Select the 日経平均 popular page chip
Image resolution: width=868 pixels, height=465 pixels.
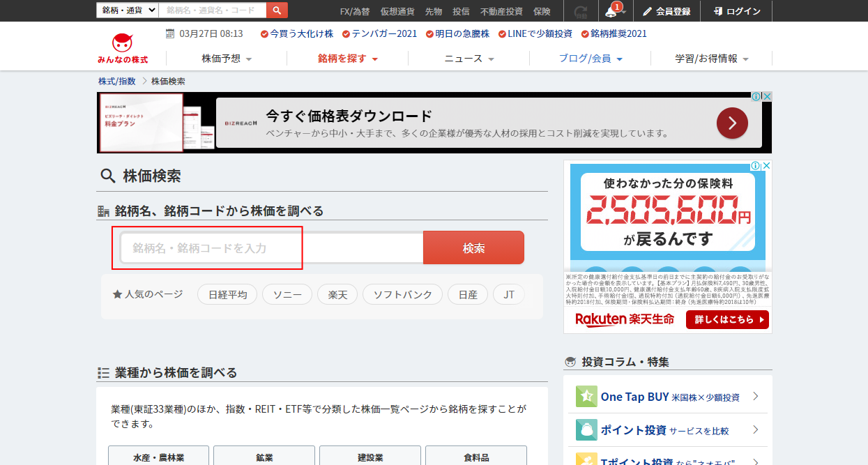point(227,294)
